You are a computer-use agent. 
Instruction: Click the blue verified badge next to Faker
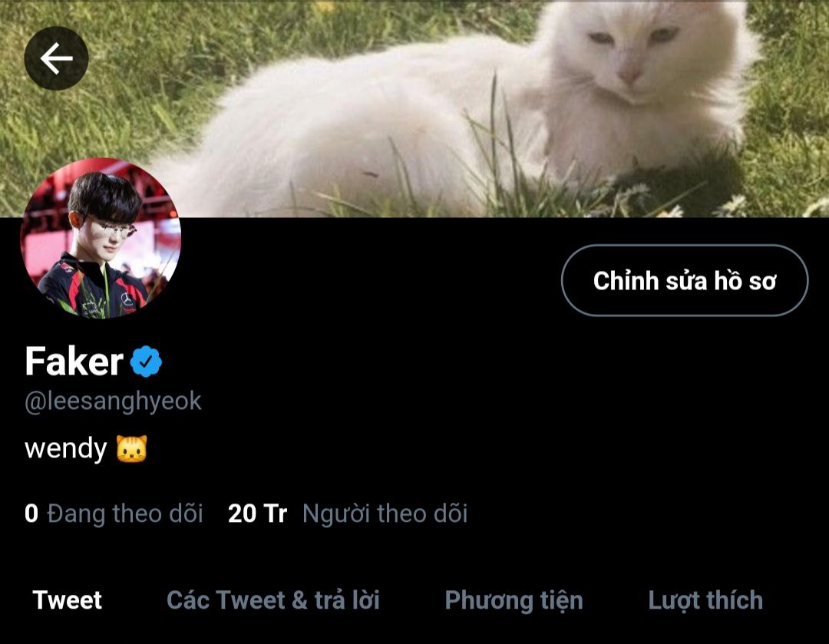click(146, 362)
